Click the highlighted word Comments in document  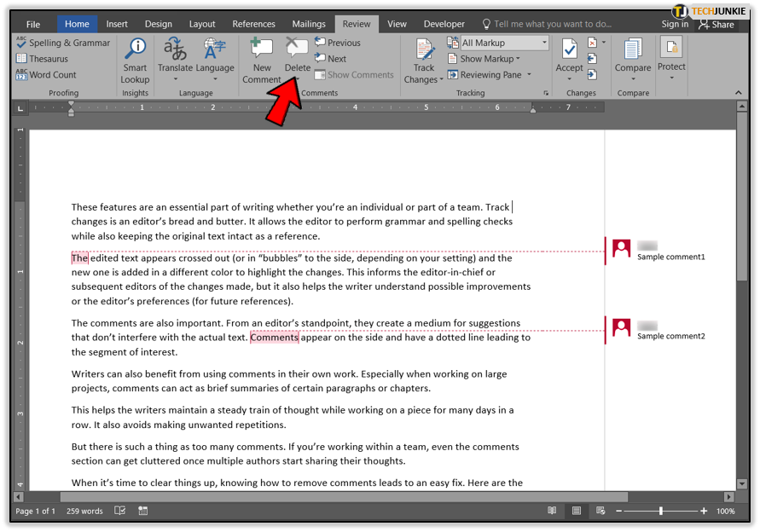[275, 338]
